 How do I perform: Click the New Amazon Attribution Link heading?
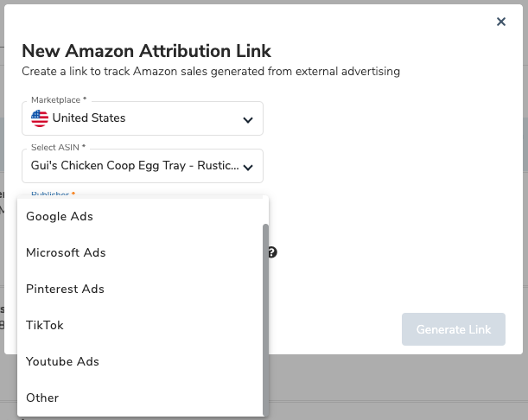[146, 51]
